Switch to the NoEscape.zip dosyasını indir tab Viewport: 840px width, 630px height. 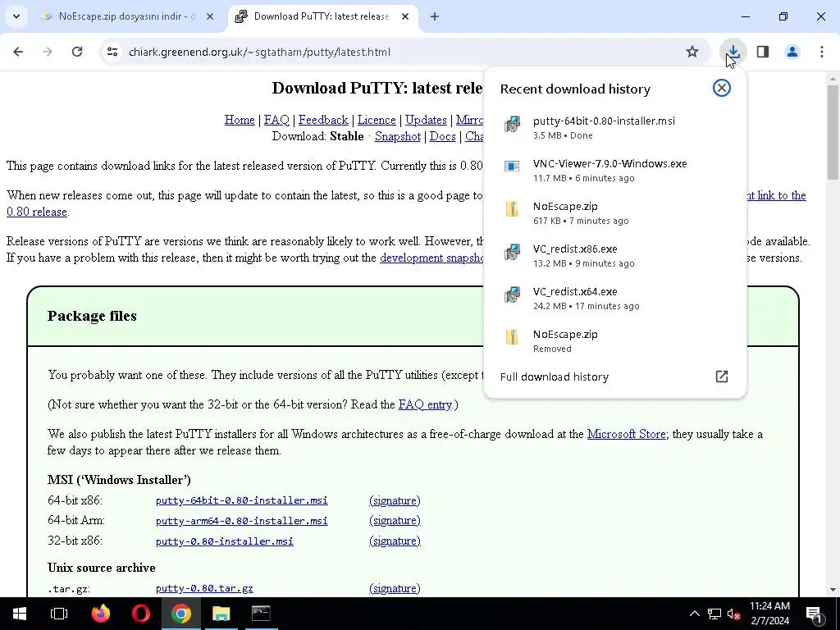(x=126, y=16)
